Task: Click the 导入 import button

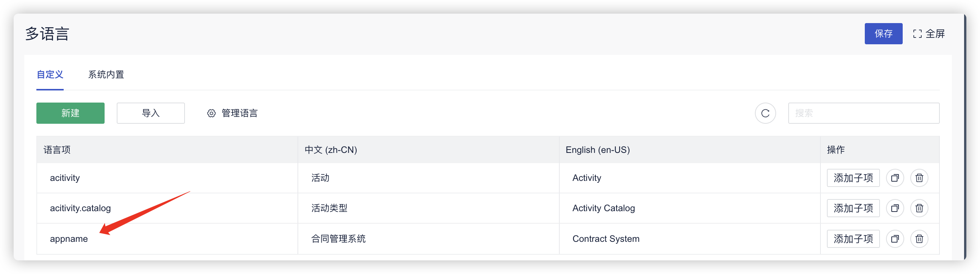Action: pos(151,113)
